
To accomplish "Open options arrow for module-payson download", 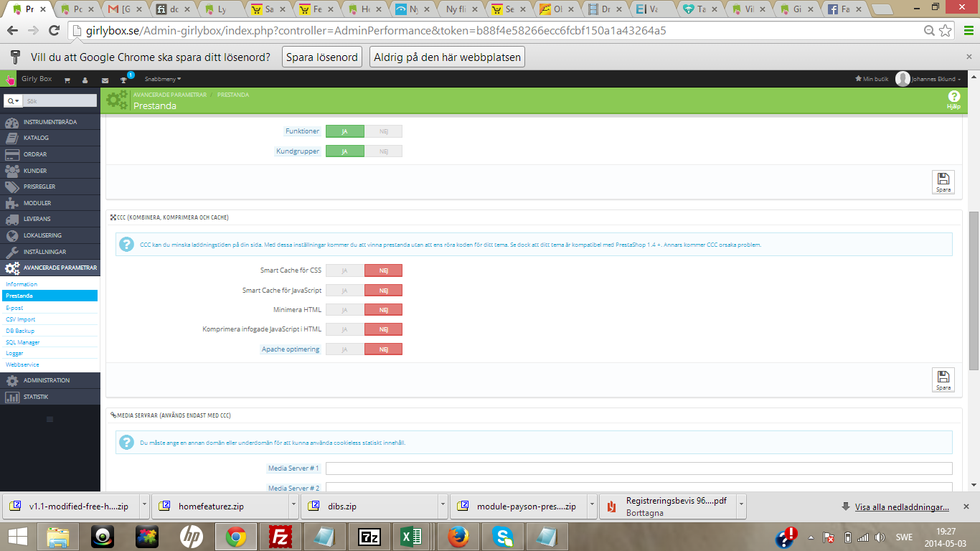I will [592, 506].
